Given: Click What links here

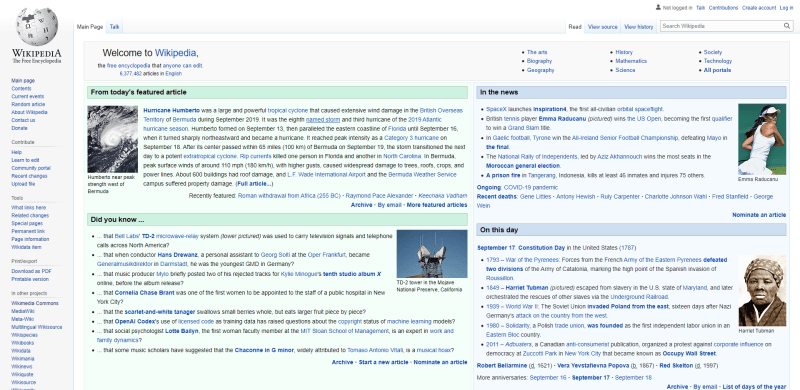Looking at the screenshot, I should pyautogui.click(x=28, y=208).
